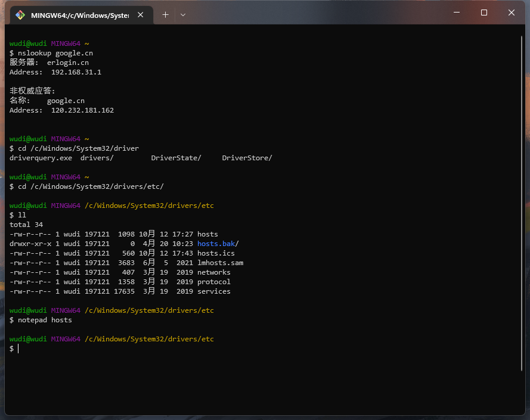
Task: Click the nslookup google.cn command text
Action: tap(55, 53)
